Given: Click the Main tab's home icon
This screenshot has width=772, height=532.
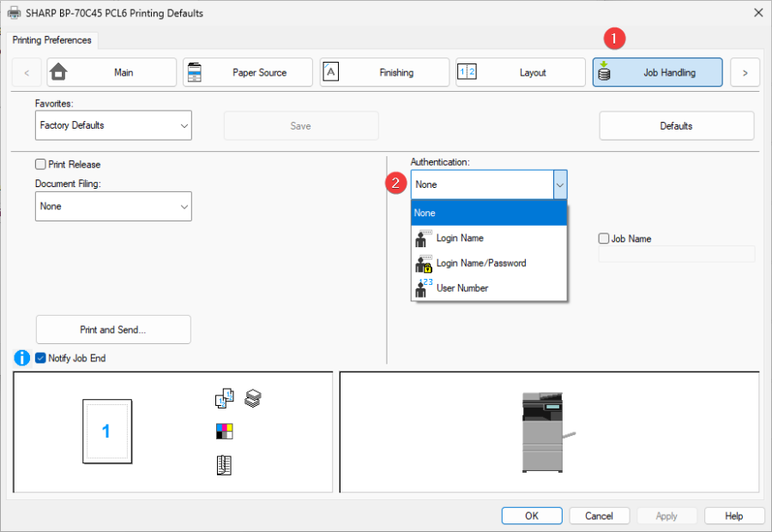Looking at the screenshot, I should pos(59,72).
